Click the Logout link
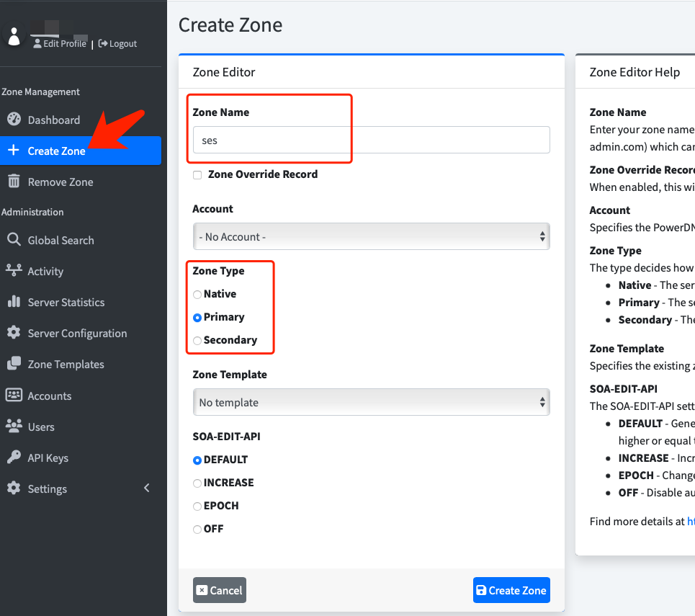 118,44
